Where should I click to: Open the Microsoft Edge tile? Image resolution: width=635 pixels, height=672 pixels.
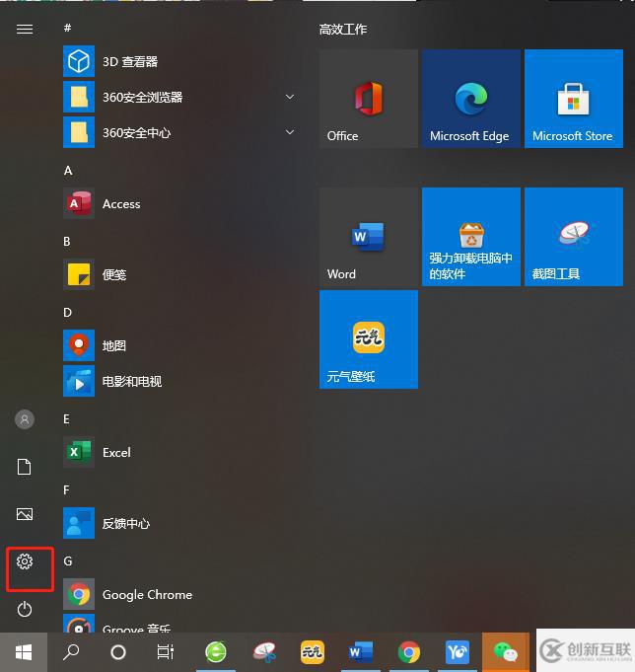pos(471,99)
